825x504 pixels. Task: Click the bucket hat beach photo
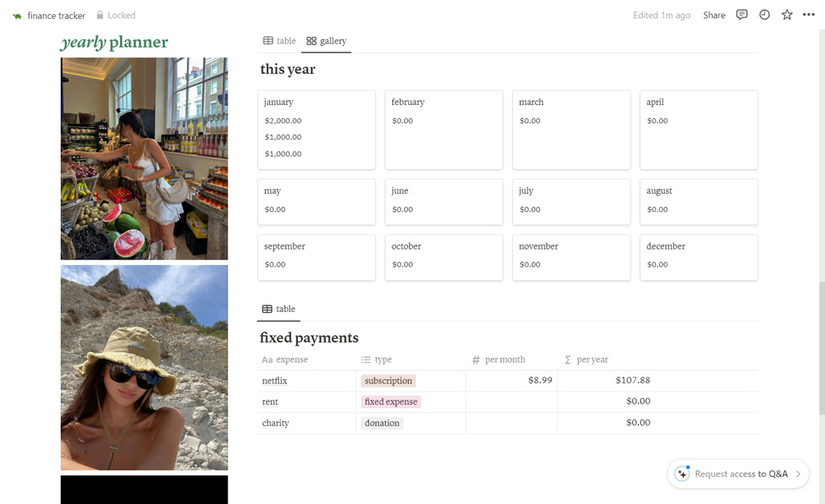(144, 367)
